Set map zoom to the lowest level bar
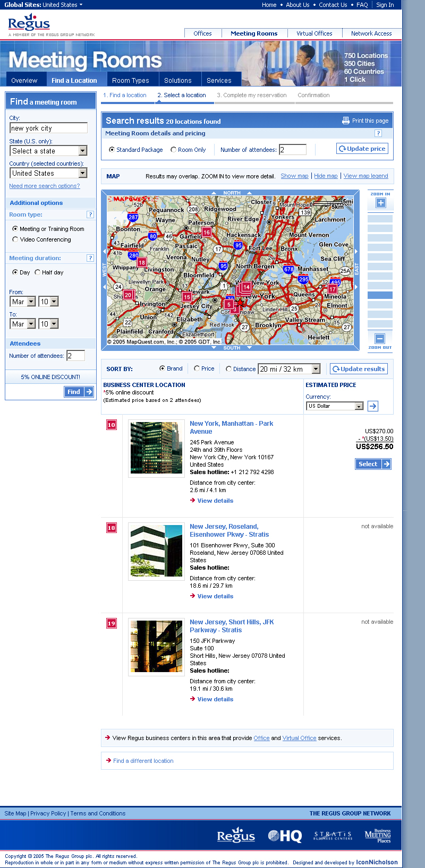The height and width of the screenshot is (868, 425). [380, 324]
